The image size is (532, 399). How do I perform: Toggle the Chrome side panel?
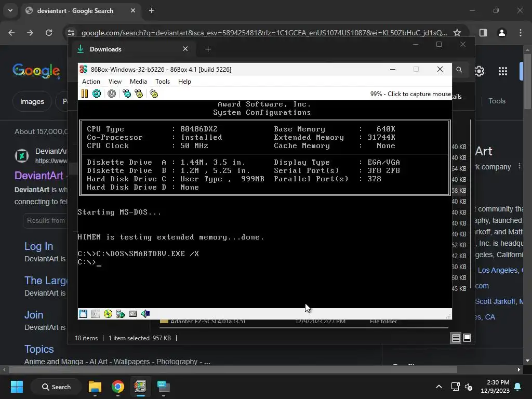pyautogui.click(x=483, y=33)
